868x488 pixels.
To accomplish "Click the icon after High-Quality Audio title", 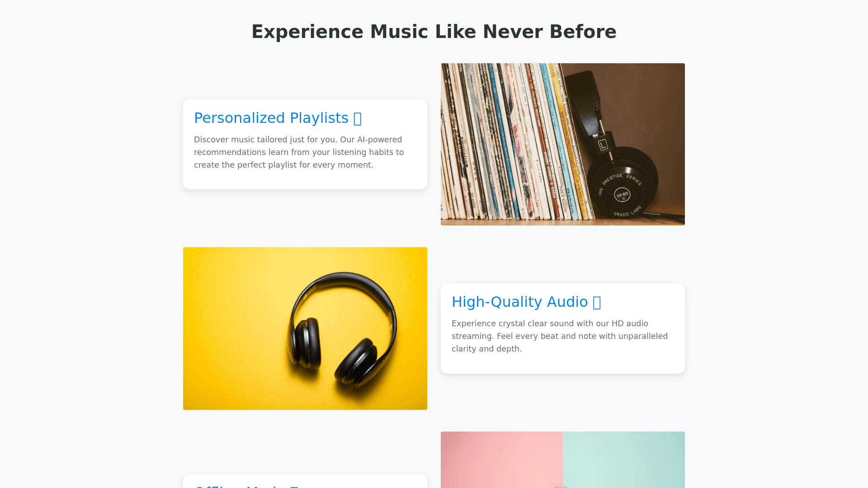I will point(597,302).
